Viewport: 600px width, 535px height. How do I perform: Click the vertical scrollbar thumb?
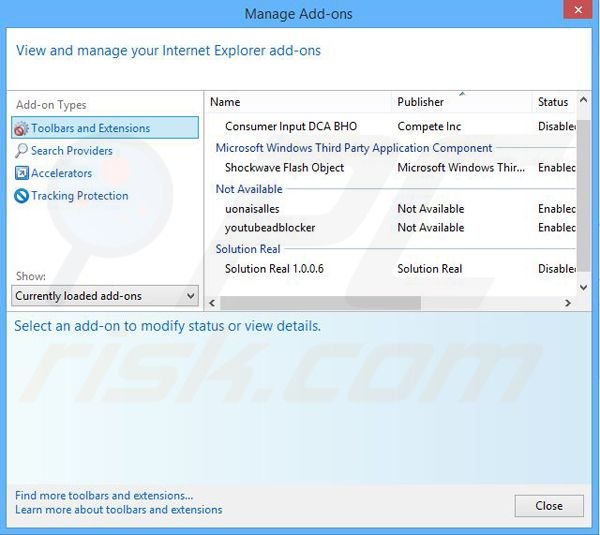[583, 195]
